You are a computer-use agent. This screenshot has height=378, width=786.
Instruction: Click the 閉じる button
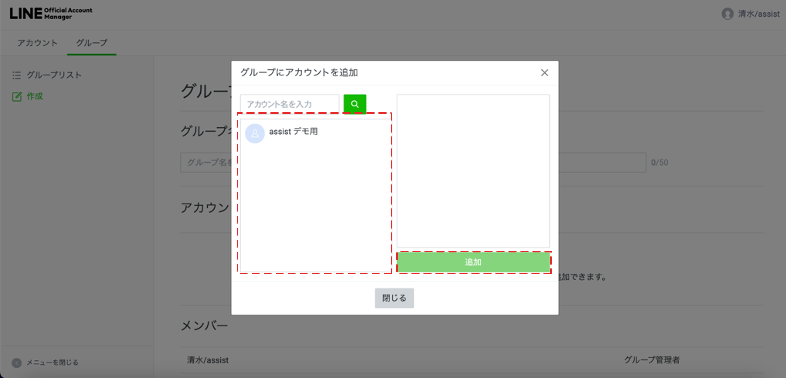[x=395, y=298]
